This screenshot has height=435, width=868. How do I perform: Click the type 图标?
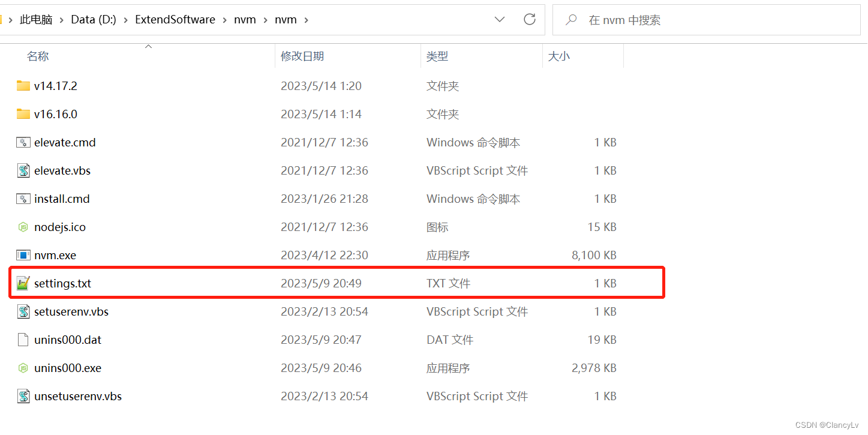point(437,227)
